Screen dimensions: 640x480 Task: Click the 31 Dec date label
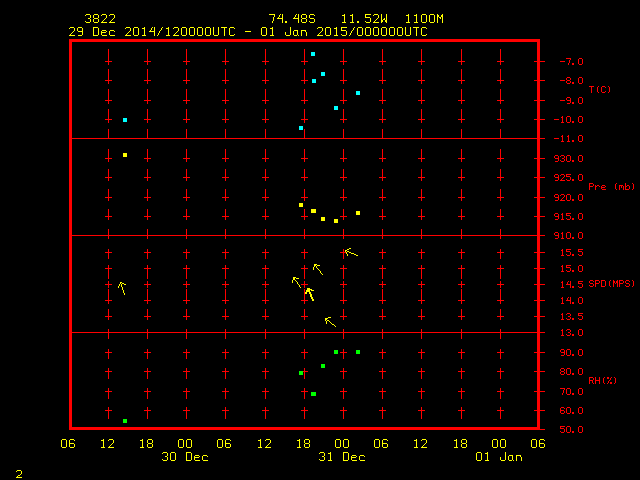pos(342,457)
